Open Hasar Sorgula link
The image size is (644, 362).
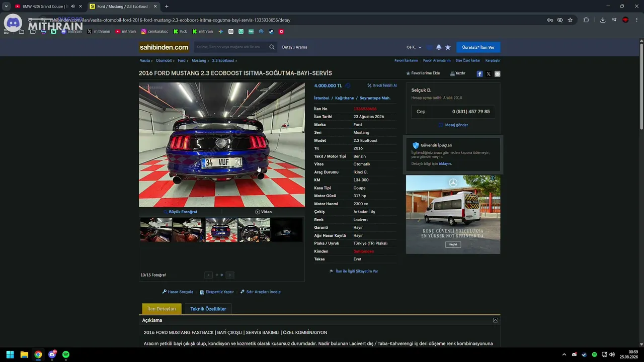click(x=178, y=292)
